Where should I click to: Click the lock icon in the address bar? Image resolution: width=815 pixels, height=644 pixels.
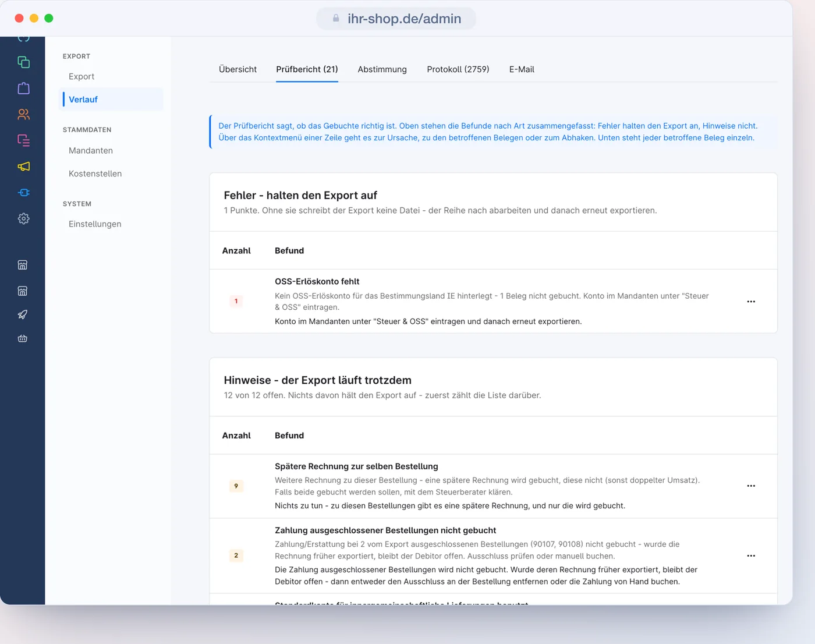click(336, 19)
